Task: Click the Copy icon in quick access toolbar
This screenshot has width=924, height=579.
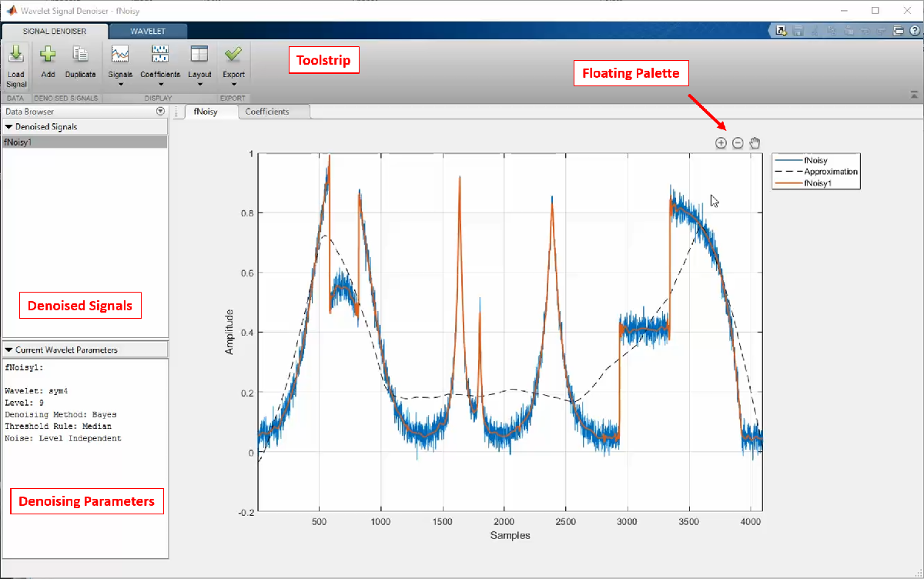Action: click(832, 31)
